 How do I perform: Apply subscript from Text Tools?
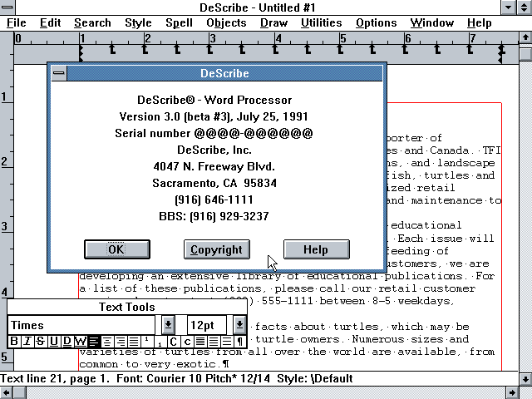pyautogui.click(x=160, y=341)
